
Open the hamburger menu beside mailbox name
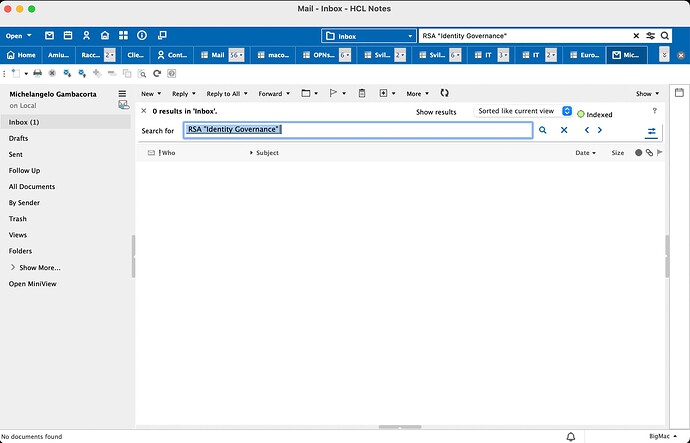pos(123,93)
